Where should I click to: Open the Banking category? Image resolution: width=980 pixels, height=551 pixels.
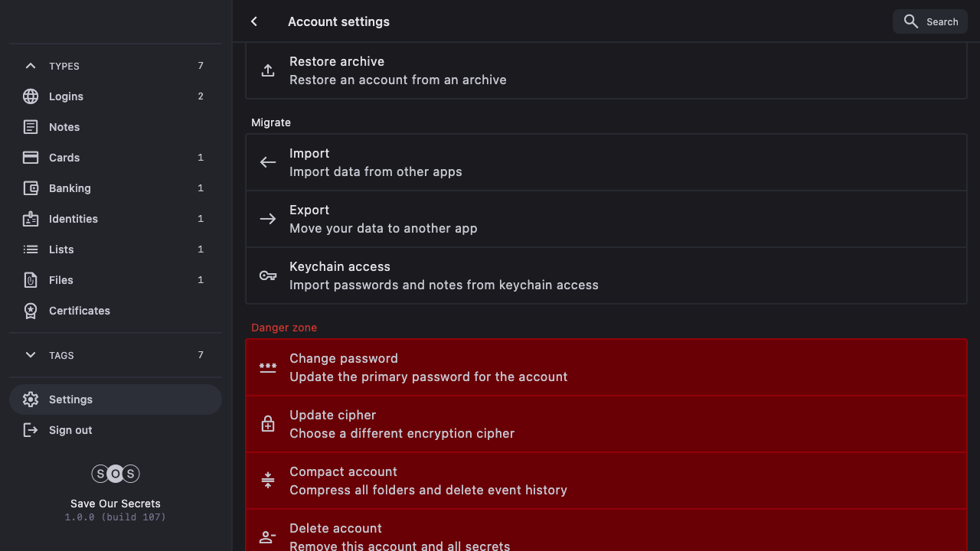click(70, 188)
